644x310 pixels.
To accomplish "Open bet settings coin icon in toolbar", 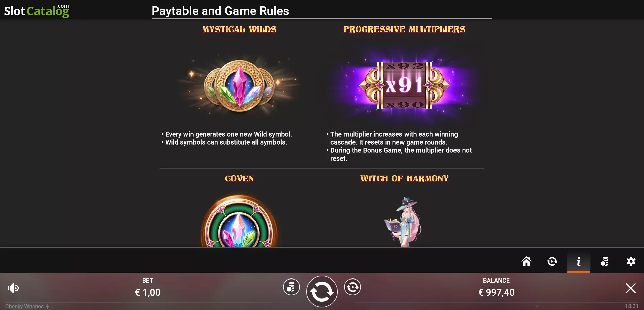I will (x=605, y=261).
